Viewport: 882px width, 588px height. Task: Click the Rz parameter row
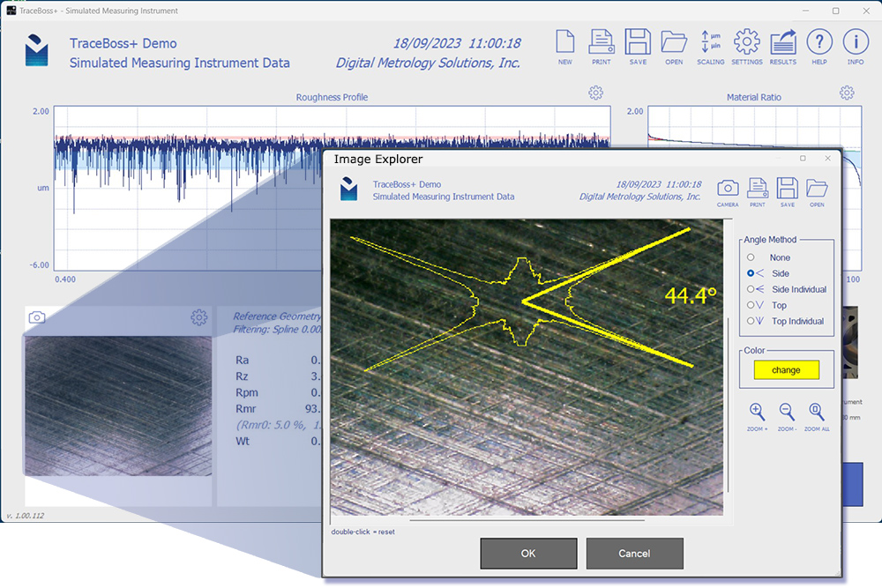point(278,376)
